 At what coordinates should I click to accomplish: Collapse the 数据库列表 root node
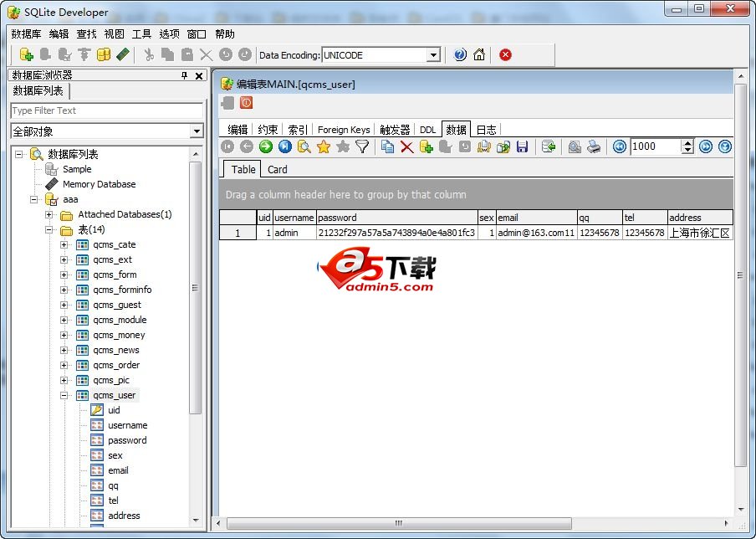point(18,154)
